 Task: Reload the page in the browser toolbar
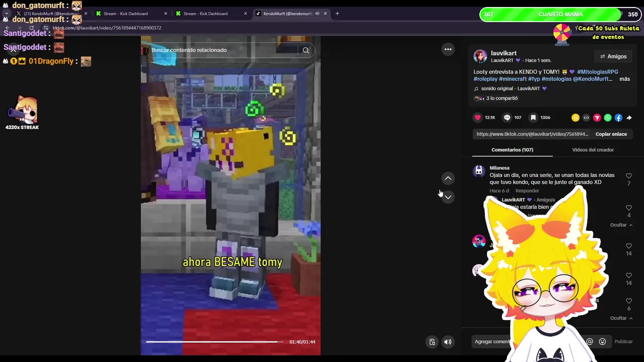coord(31,28)
